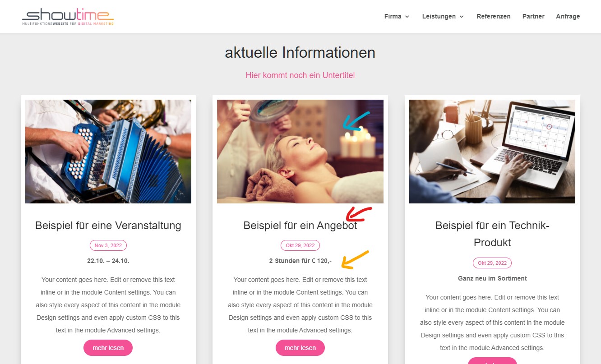Viewport: 601px width, 364px height.
Task: Click the Technik-Produkt card's Okt 29 badge
Action: tap(492, 263)
